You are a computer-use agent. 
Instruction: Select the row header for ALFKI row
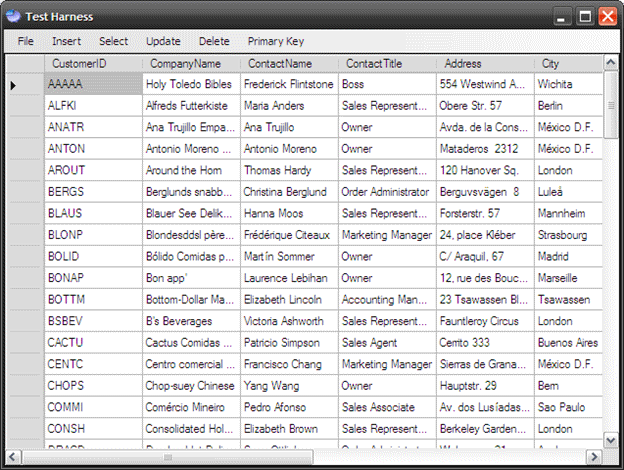[25, 105]
